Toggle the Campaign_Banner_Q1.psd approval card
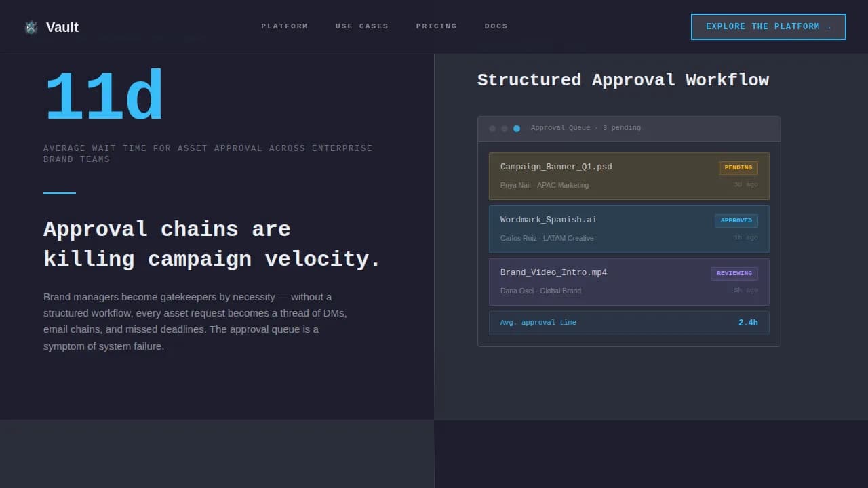This screenshot has width=868, height=488. [629, 176]
